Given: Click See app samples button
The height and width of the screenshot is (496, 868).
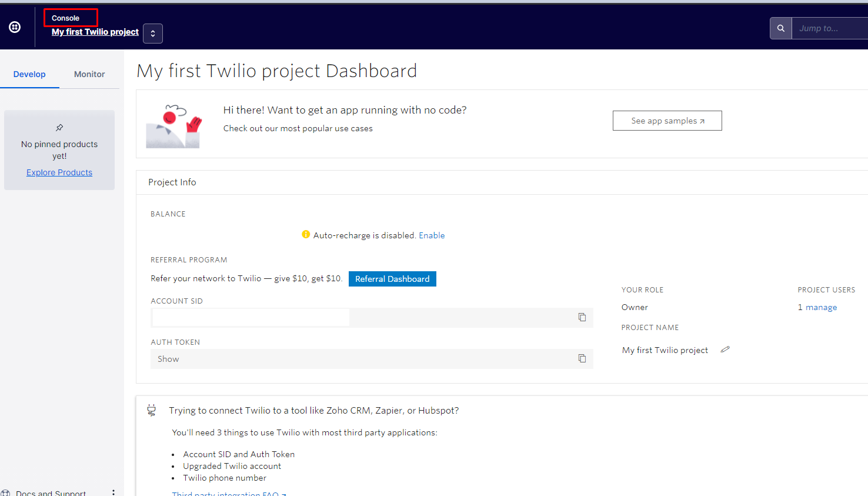Looking at the screenshot, I should (667, 121).
